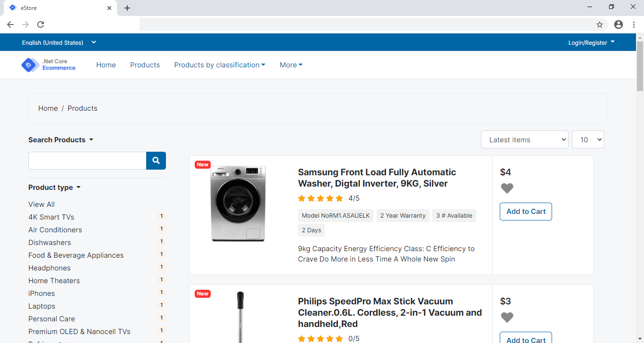Screen dimensions: 644x343
Task: Filter by 4K Smart TVs category
Action: [51, 217]
